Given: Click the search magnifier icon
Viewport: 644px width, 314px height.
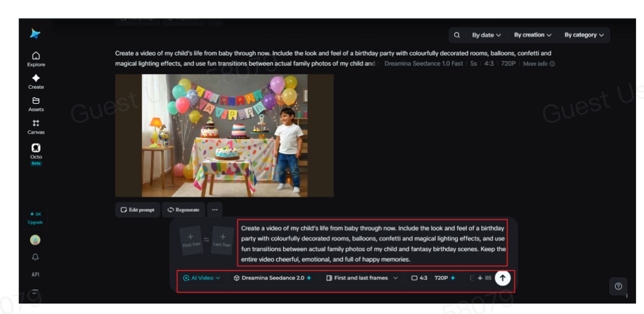Looking at the screenshot, I should click(456, 35).
